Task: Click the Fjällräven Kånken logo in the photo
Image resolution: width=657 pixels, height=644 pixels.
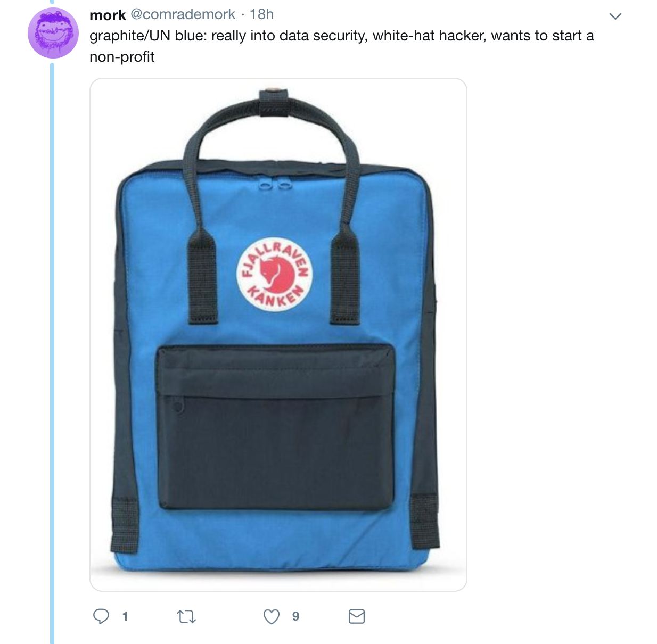Action: (274, 274)
